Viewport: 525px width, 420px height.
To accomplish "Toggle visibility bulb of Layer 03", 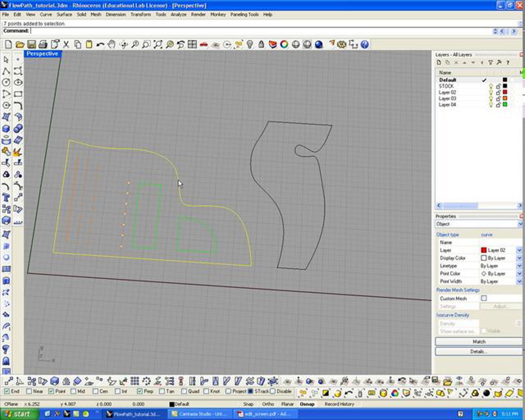I will click(x=491, y=99).
